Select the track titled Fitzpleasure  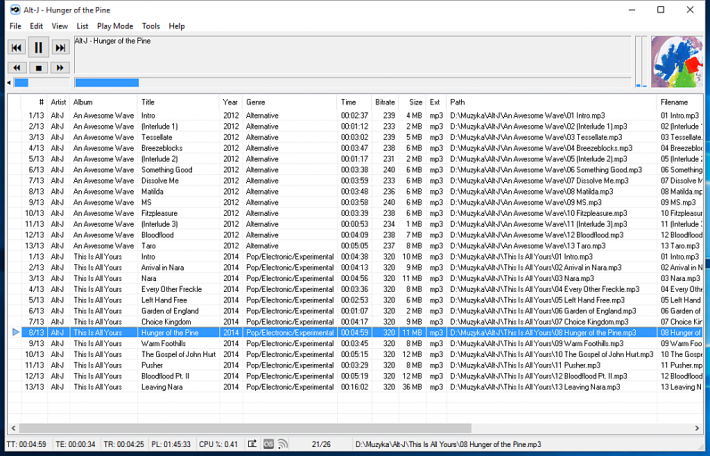(159, 213)
